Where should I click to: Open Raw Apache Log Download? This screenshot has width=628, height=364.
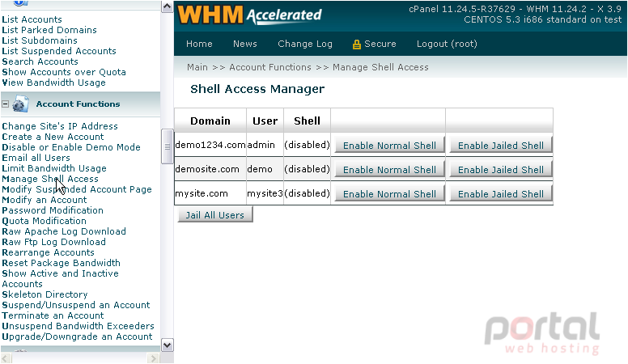[x=64, y=231]
